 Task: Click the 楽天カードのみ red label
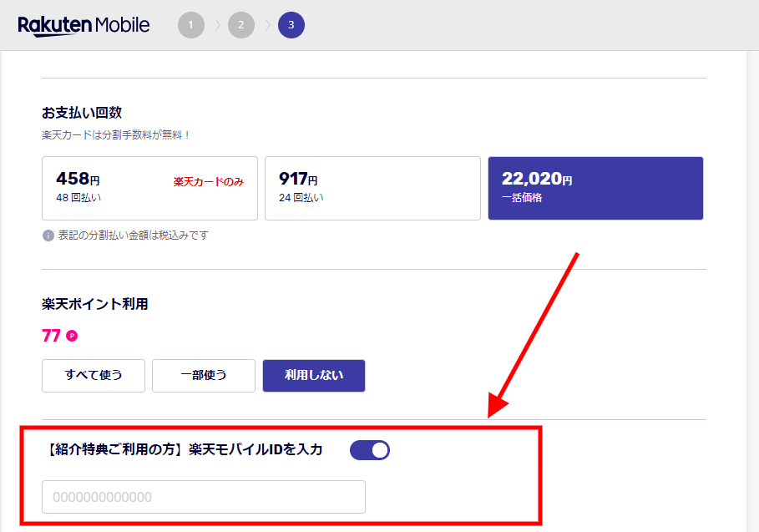(x=209, y=182)
